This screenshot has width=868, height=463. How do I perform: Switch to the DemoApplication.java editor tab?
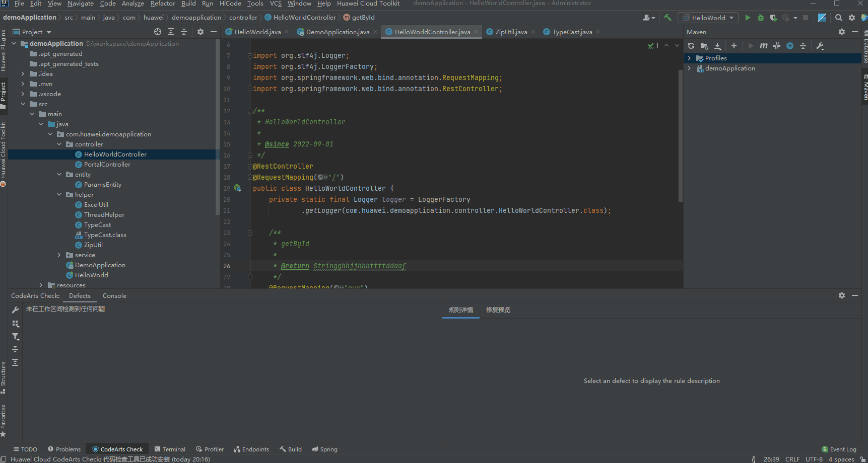(337, 32)
